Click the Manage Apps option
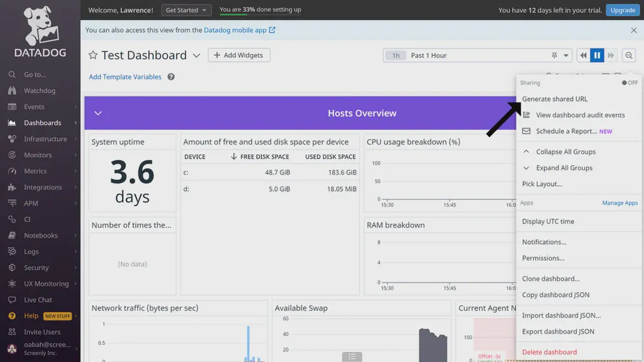The height and width of the screenshot is (362, 644). 620,202
